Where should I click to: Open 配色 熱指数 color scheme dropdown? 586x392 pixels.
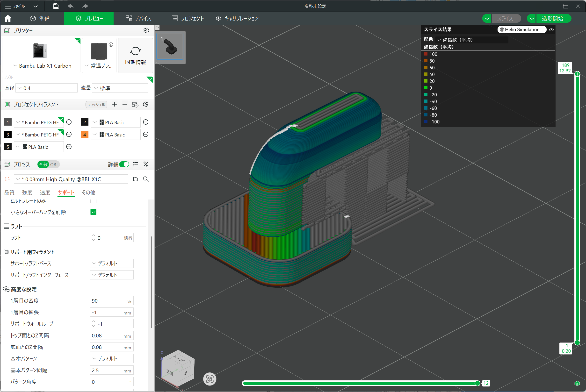pyautogui.click(x=472, y=40)
